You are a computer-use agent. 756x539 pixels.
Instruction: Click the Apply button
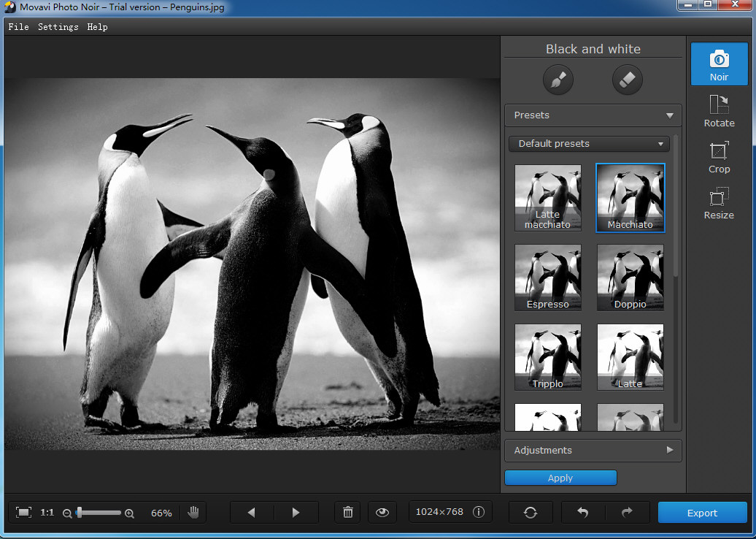click(x=560, y=478)
